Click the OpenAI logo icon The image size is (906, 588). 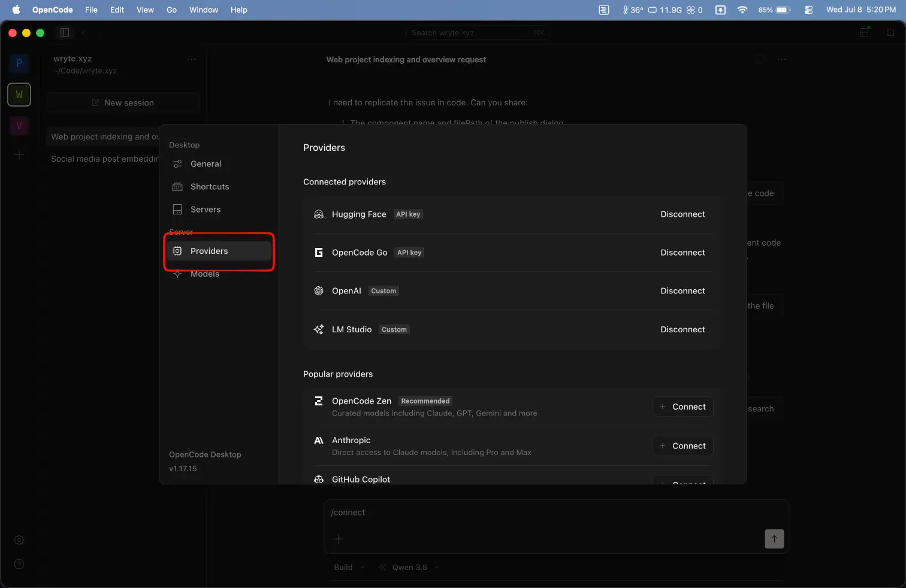(319, 291)
